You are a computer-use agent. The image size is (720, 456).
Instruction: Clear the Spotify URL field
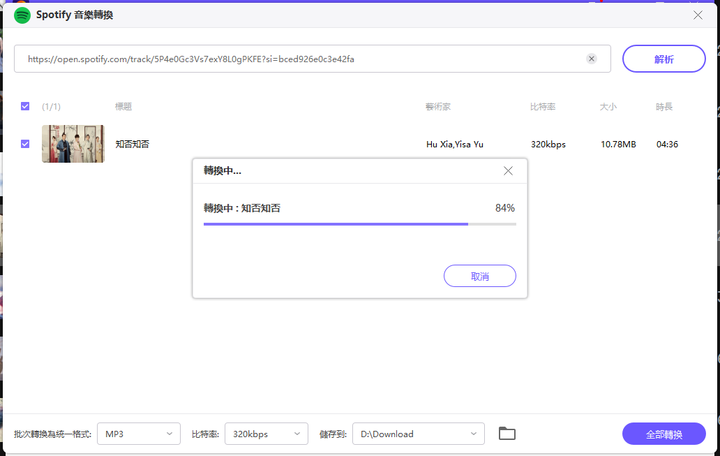tap(591, 59)
